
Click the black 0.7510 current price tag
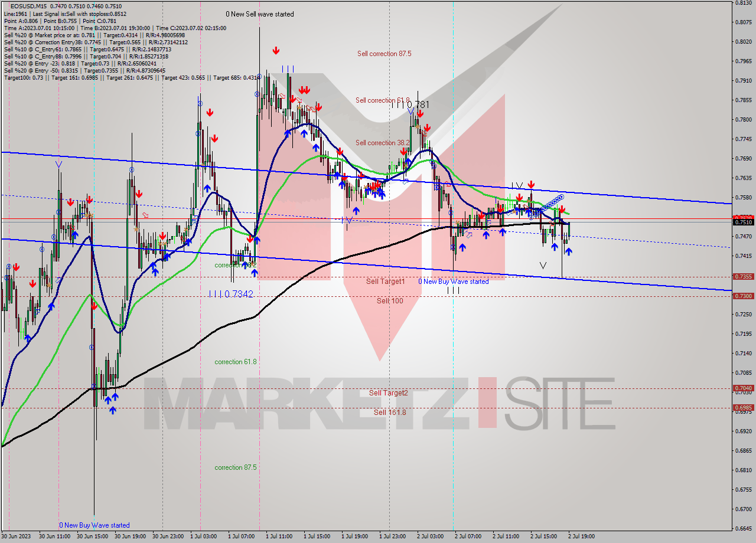pos(743,222)
